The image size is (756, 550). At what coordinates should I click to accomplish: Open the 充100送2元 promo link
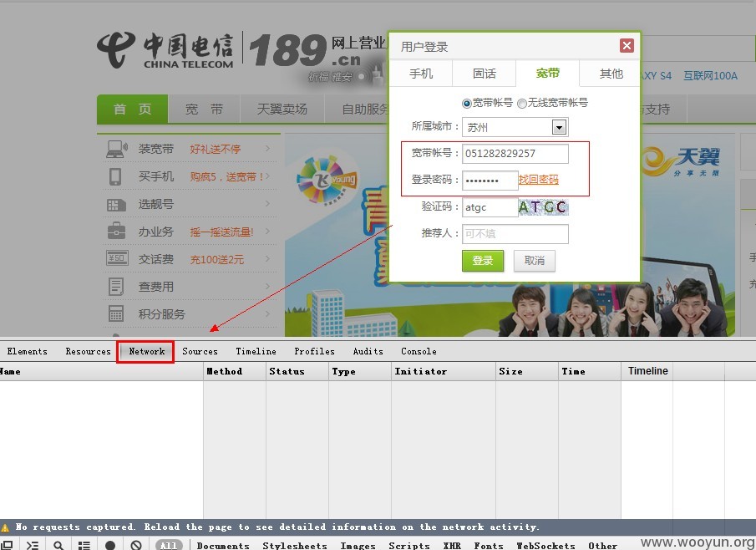coord(216,260)
